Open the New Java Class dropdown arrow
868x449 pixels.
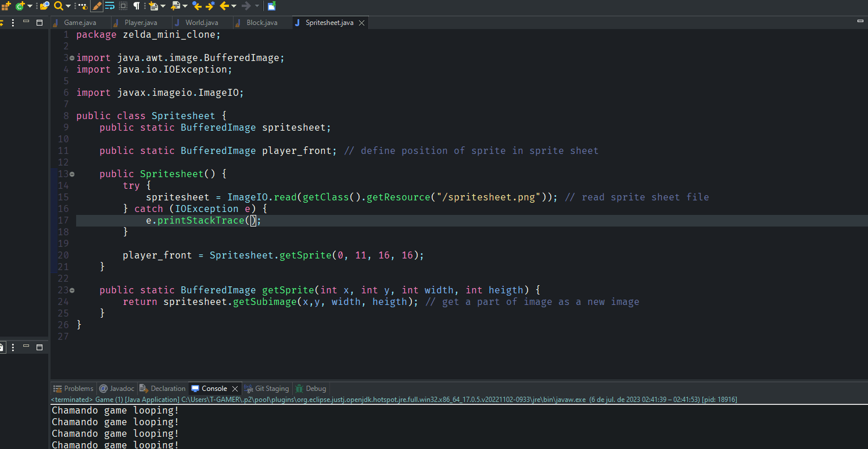coord(30,6)
